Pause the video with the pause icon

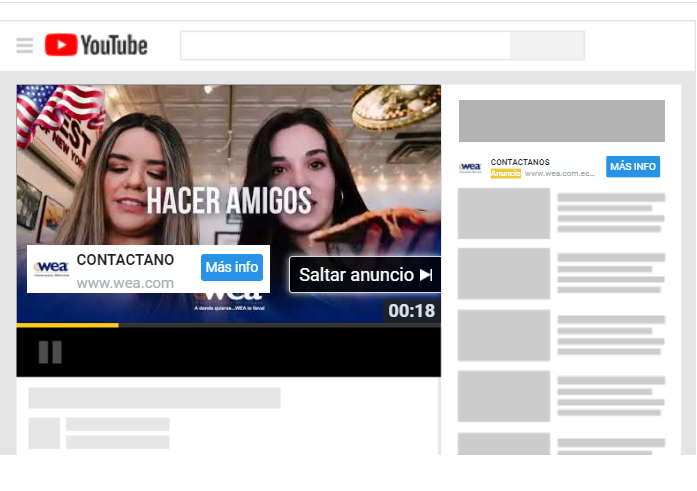[50, 352]
